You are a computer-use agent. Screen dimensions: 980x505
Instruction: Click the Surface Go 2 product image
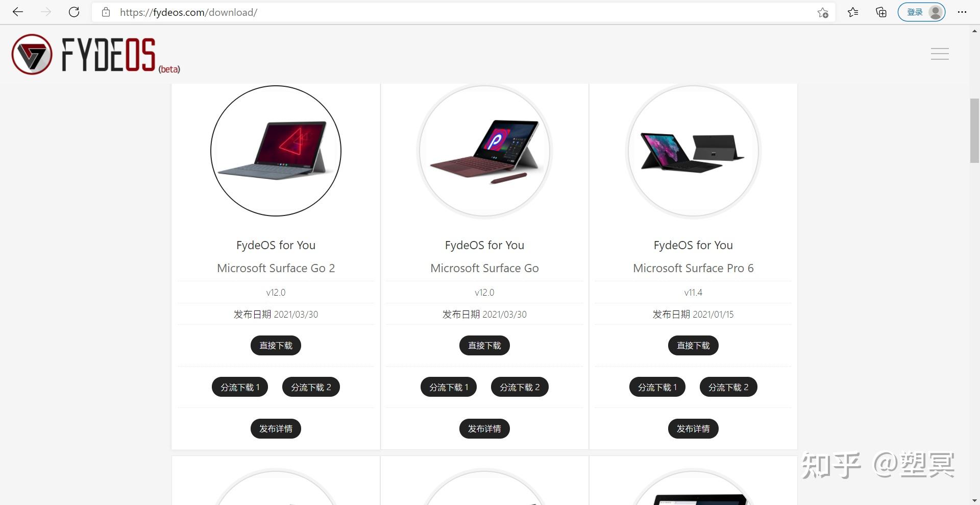tap(276, 151)
